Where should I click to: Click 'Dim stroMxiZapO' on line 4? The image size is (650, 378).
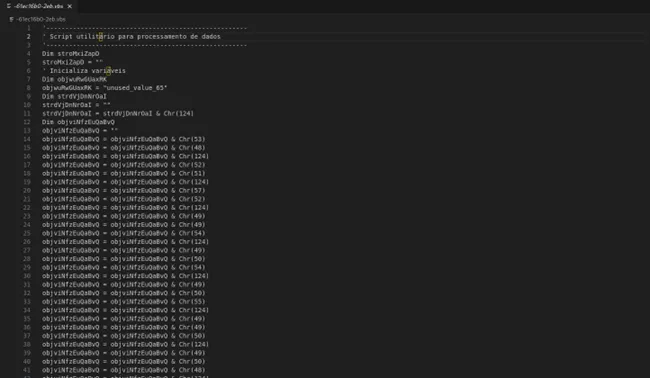coord(70,53)
